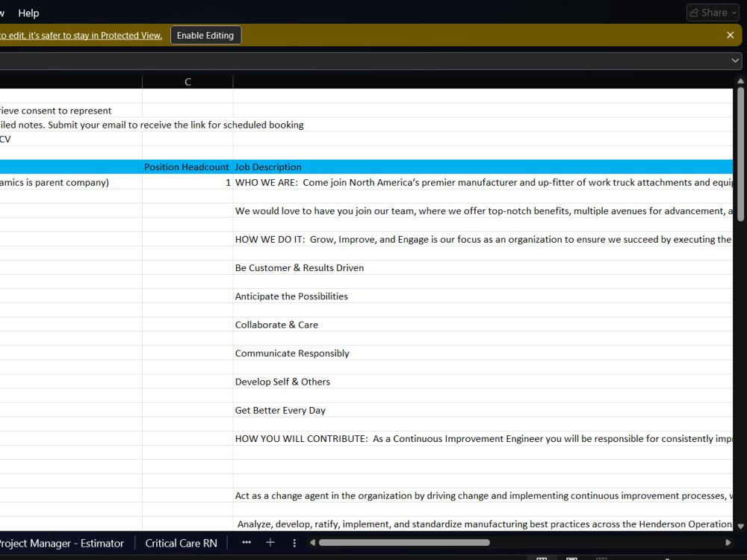Screen dimensions: 747x560
Task: Select the 'HOW WE DO IT' cell
Action: click(x=483, y=240)
